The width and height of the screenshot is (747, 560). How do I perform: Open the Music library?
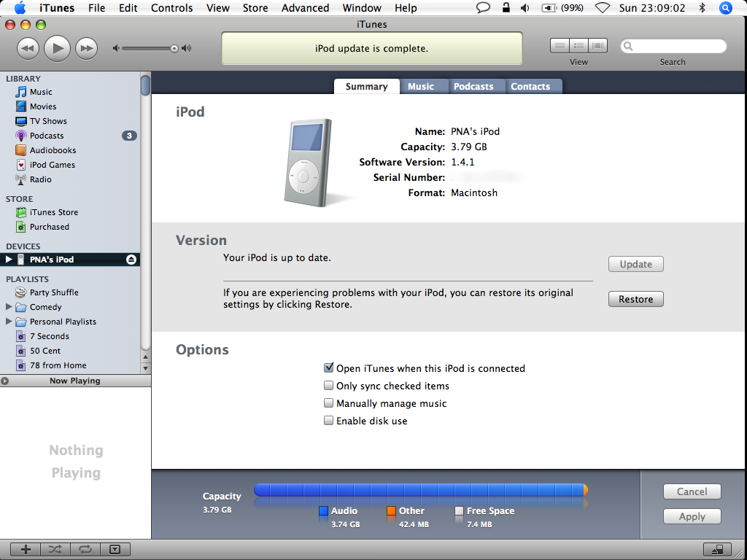[41, 92]
